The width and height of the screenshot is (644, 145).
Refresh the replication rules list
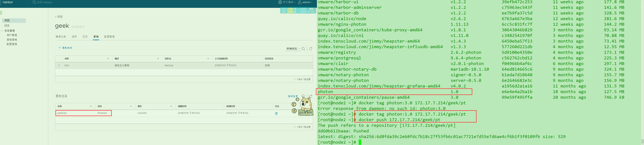point(311,49)
